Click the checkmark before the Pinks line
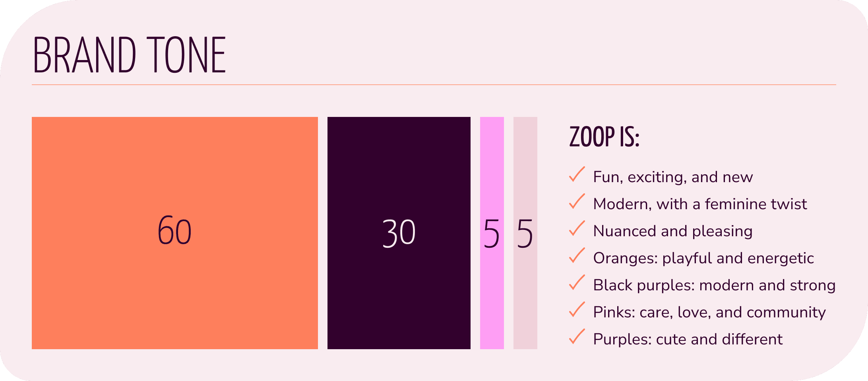 pos(577,310)
